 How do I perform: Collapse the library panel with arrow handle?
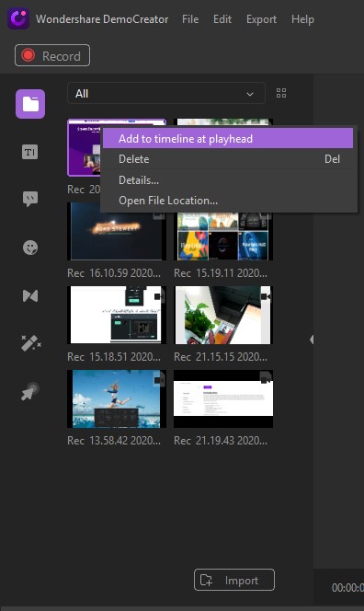(312, 340)
